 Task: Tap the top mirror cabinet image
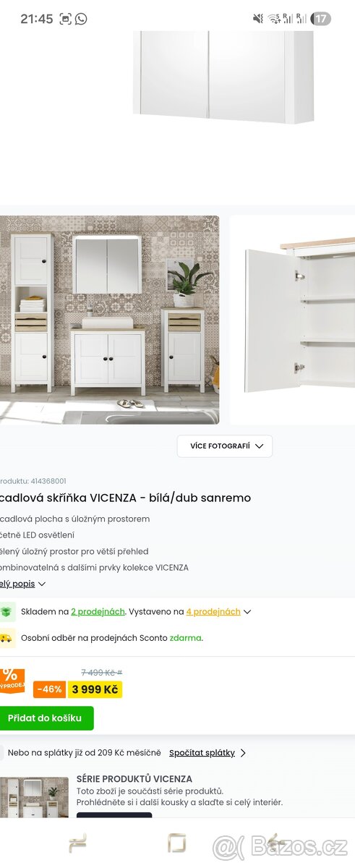coord(223,76)
